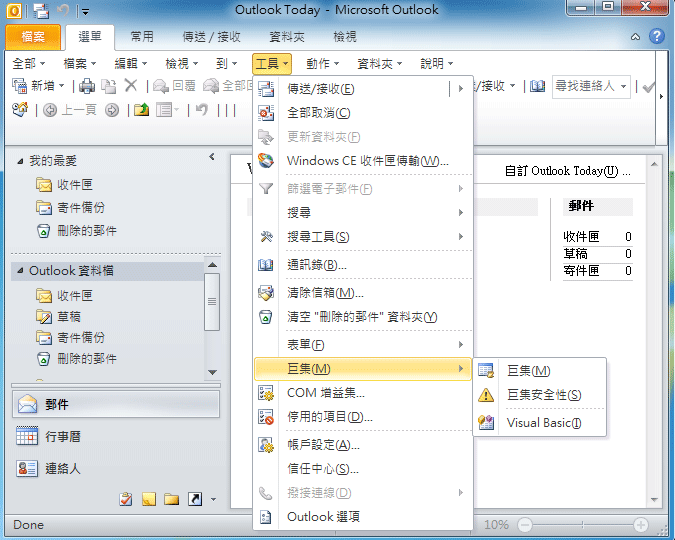The width and height of the screenshot is (675, 540).
Task: Open 巨集安全性(S) in the submenu
Action: click(x=540, y=395)
